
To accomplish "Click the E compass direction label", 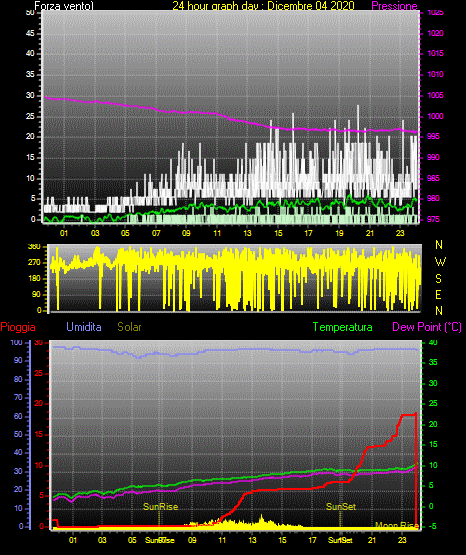I will [x=438, y=294].
